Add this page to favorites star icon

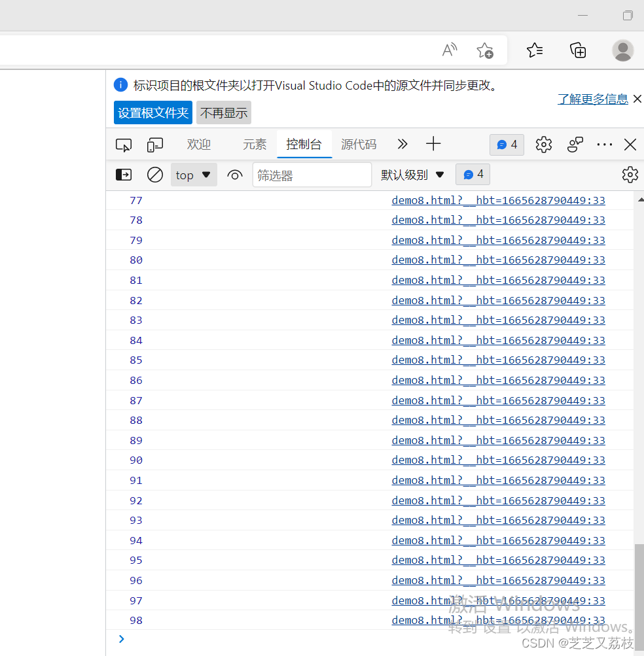[x=486, y=50]
